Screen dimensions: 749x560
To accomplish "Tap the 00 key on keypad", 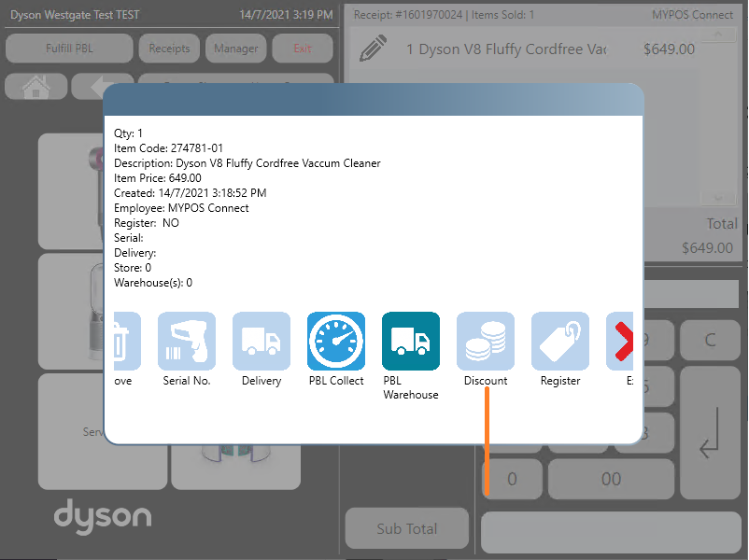I will 611,479.
